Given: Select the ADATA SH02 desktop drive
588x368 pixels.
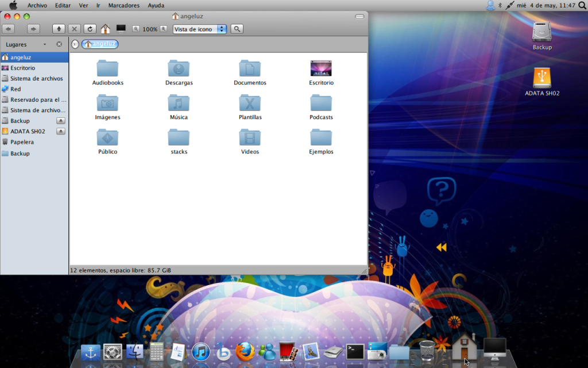Looking at the screenshot, I should [x=542, y=82].
